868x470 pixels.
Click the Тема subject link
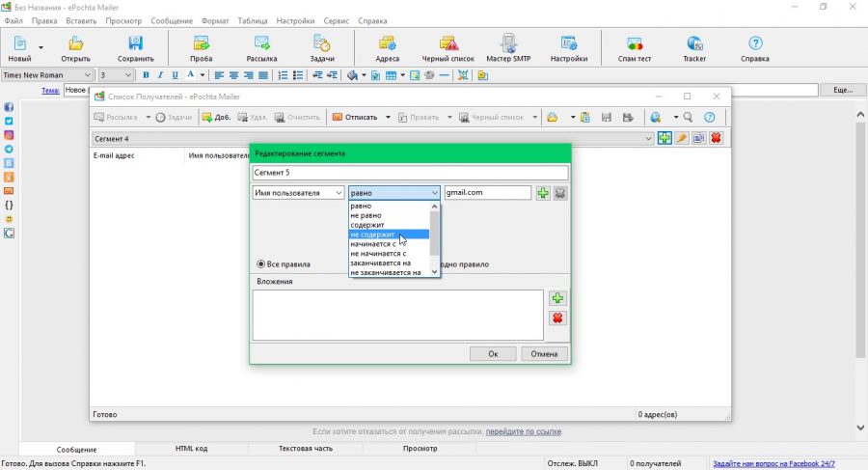coord(50,91)
